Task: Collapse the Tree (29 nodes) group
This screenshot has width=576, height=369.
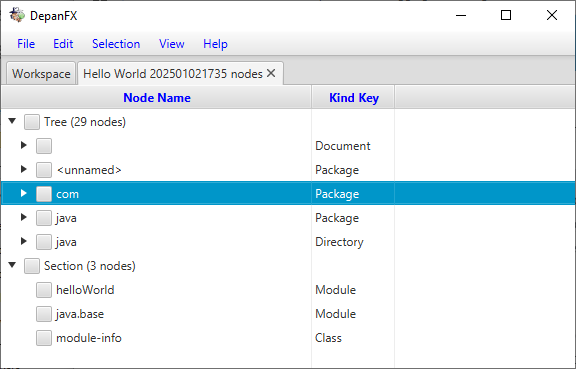Action: (x=12, y=121)
